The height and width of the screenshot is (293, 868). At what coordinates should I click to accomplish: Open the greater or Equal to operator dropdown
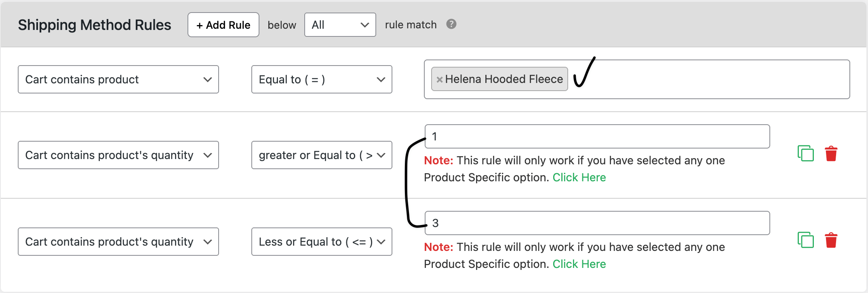pyautogui.click(x=322, y=155)
